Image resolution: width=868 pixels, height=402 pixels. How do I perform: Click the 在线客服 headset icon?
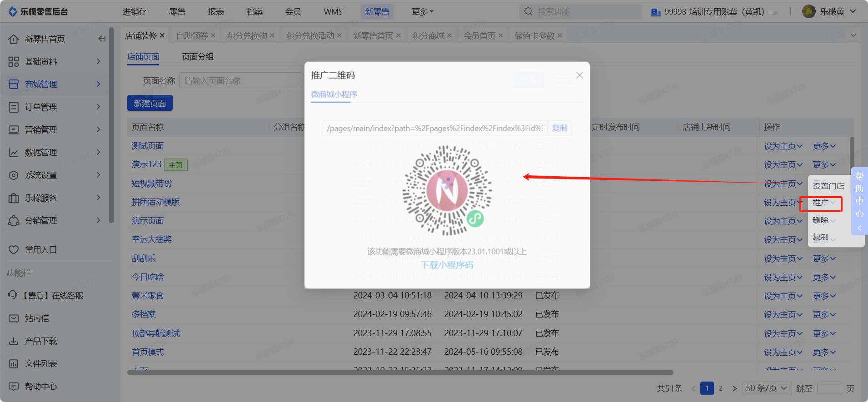click(13, 295)
